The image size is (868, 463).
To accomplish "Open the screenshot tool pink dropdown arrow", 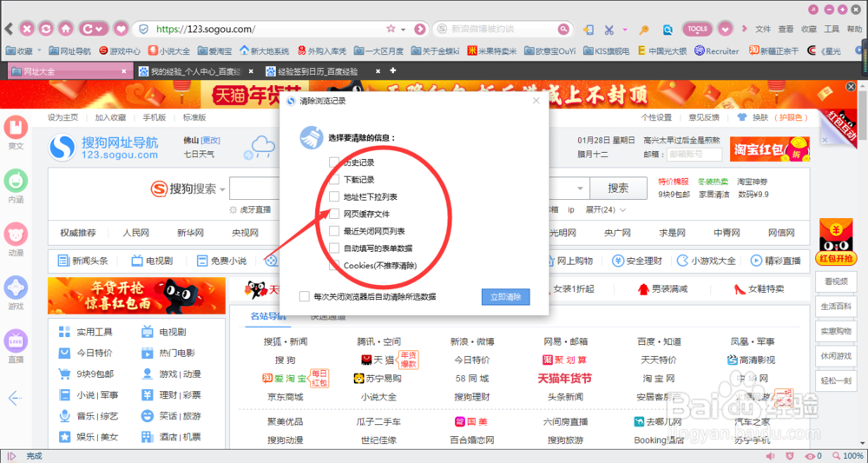I will (x=625, y=30).
